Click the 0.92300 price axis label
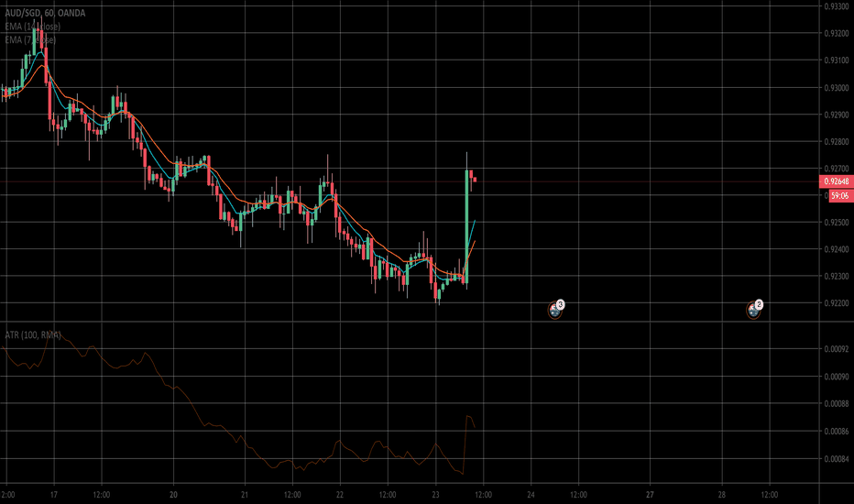This screenshot has height=504, width=854. click(836, 276)
